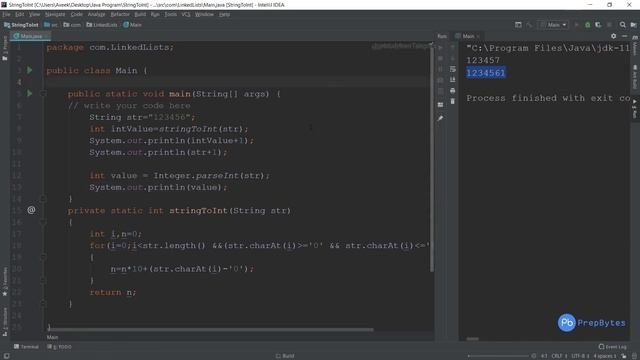Screen dimensions: 640x360
Task: Stop process in Run panel
Action: pyautogui.click(x=440, y=58)
